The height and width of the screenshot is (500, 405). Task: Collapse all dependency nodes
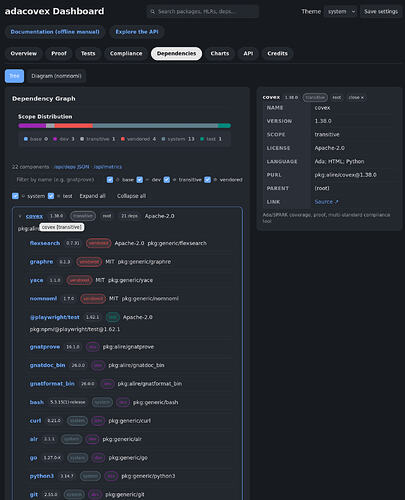(x=131, y=196)
